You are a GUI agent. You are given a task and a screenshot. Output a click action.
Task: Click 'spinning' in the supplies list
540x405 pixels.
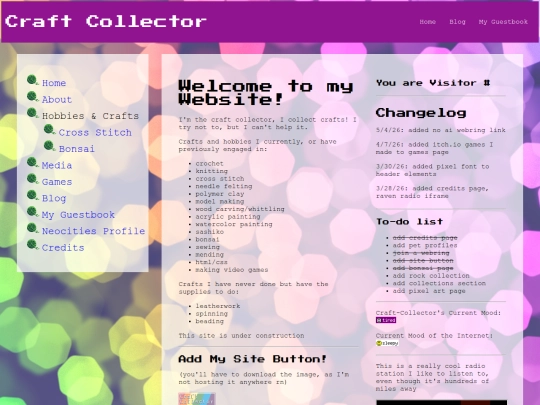(211, 314)
